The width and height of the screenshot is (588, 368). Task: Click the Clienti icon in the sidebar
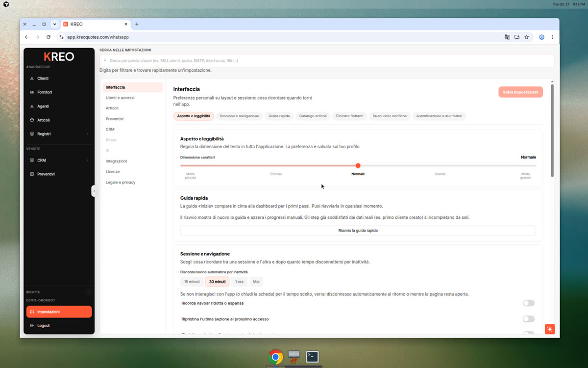[32, 79]
